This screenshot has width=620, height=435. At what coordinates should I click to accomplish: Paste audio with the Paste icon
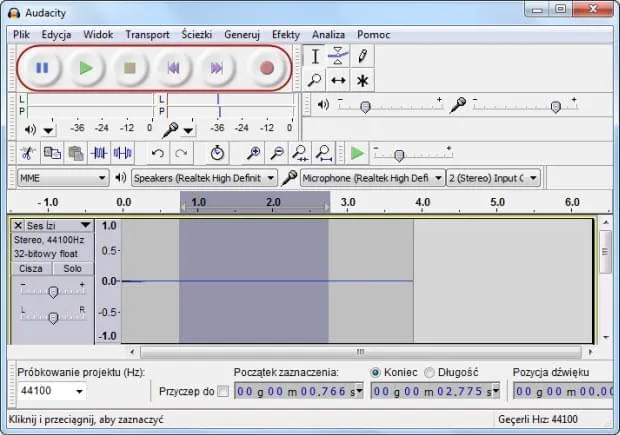[76, 153]
